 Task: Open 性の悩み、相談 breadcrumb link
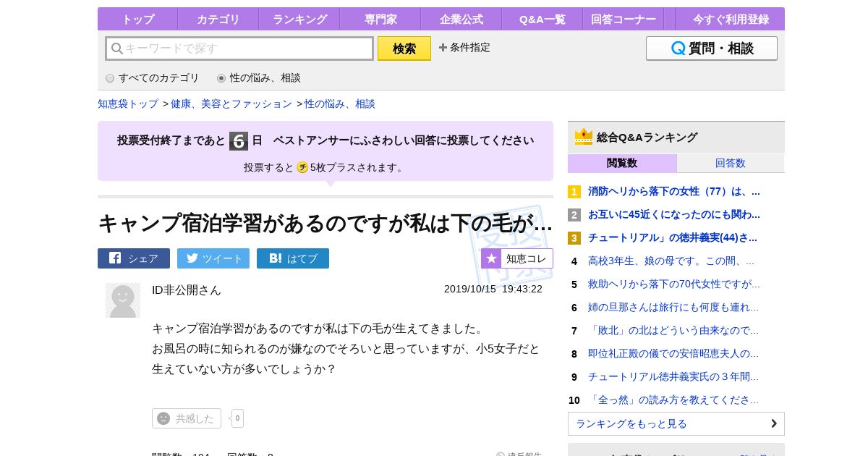[340, 104]
